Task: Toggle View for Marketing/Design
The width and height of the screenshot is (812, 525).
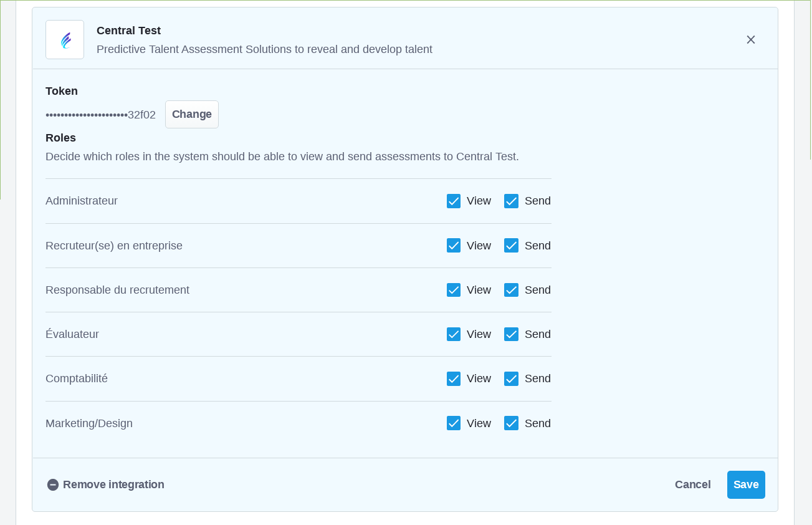Action: pos(454,423)
